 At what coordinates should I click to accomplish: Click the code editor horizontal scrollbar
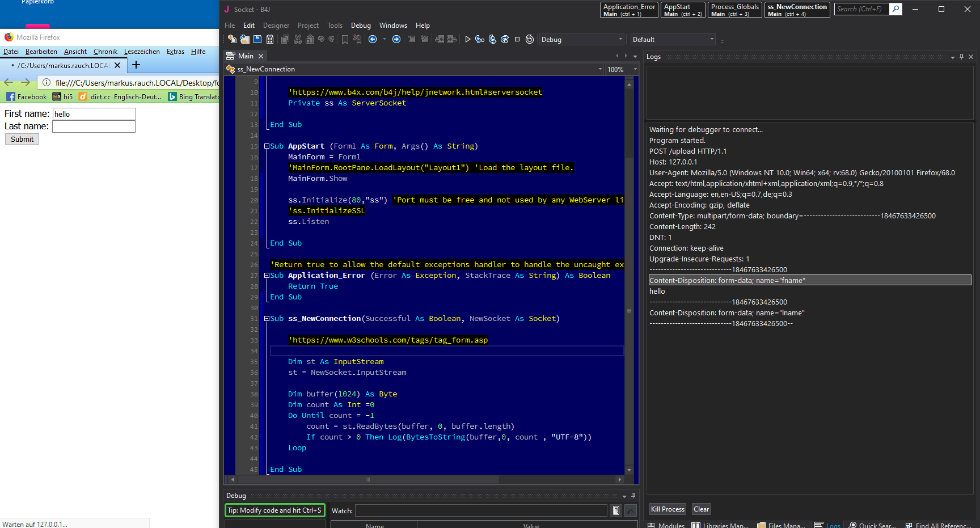[x=367, y=480]
